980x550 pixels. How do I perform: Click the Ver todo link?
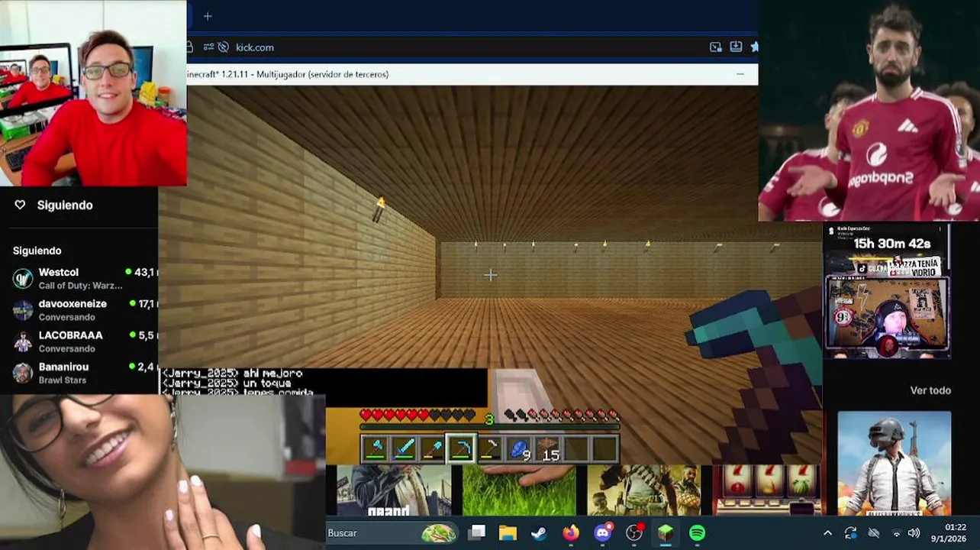click(x=930, y=390)
